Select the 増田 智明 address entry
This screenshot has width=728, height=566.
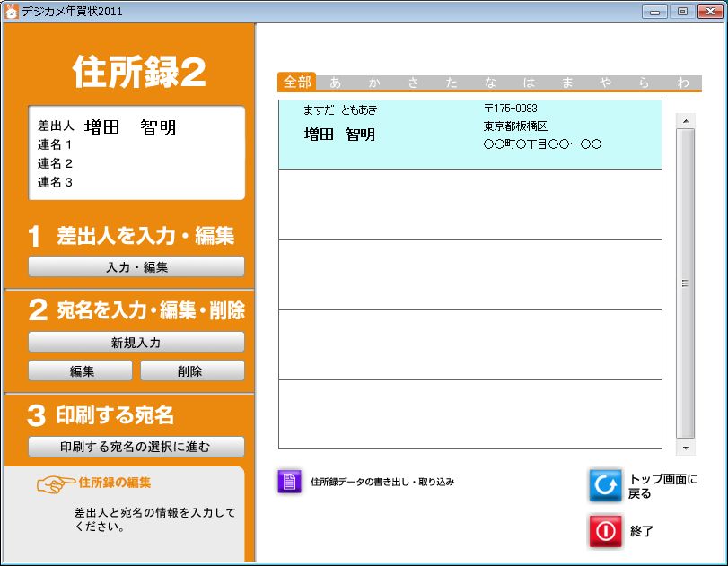pos(469,135)
